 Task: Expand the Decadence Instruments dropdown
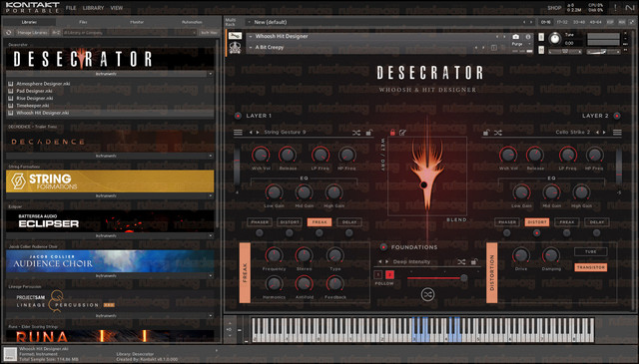211,156
